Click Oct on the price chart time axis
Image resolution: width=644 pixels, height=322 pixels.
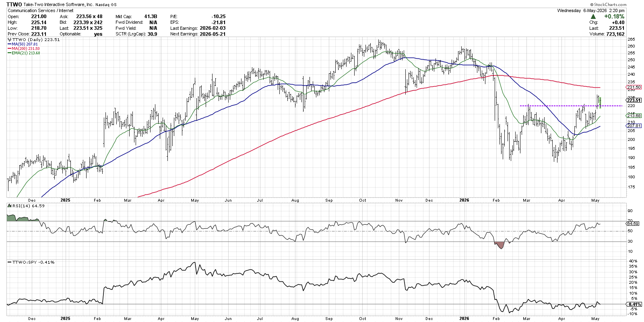363,200
